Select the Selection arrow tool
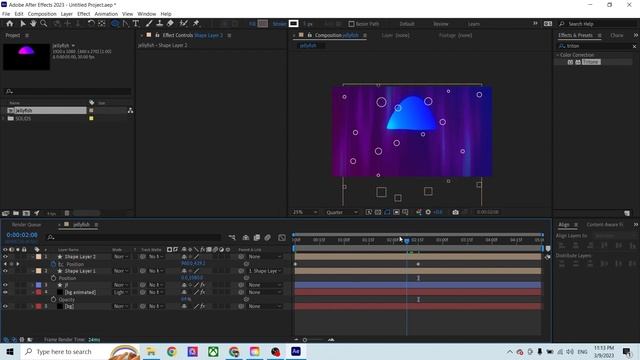This screenshot has width=640, height=360. pos(23,24)
